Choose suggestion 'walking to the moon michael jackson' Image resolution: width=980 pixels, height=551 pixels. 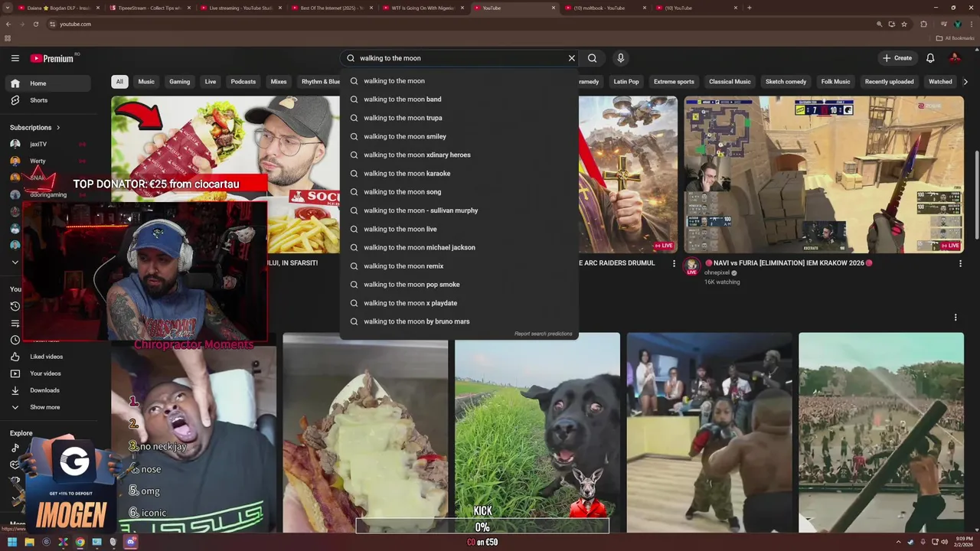(x=459, y=247)
